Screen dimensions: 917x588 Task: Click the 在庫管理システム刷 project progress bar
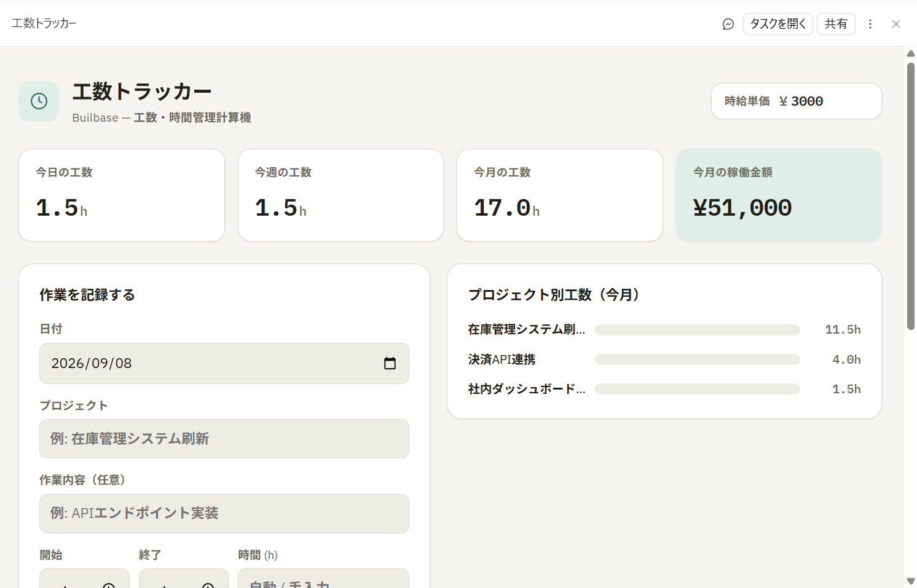(x=698, y=330)
